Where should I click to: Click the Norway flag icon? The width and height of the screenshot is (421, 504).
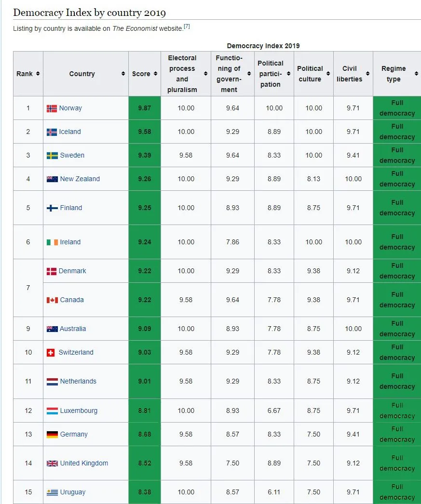pyautogui.click(x=52, y=108)
